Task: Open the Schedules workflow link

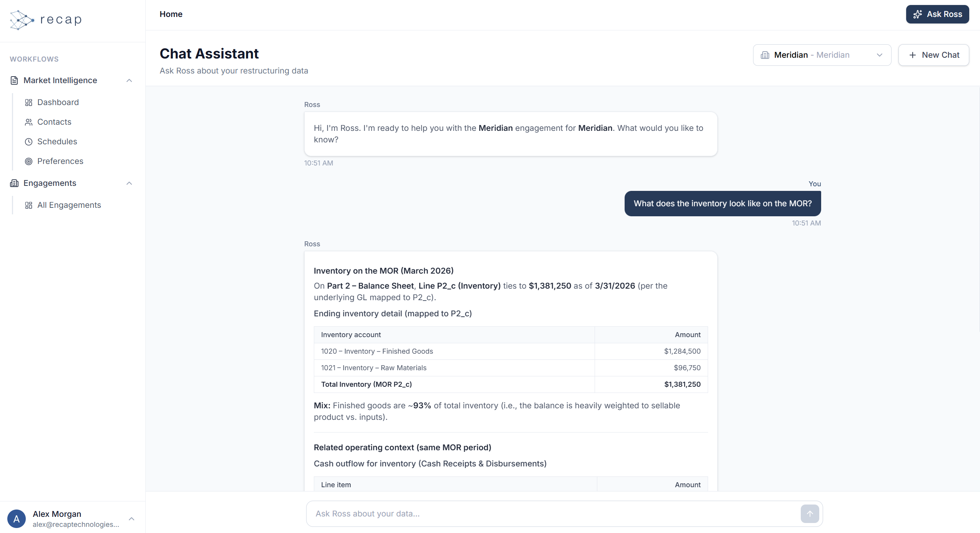Action: click(x=58, y=142)
